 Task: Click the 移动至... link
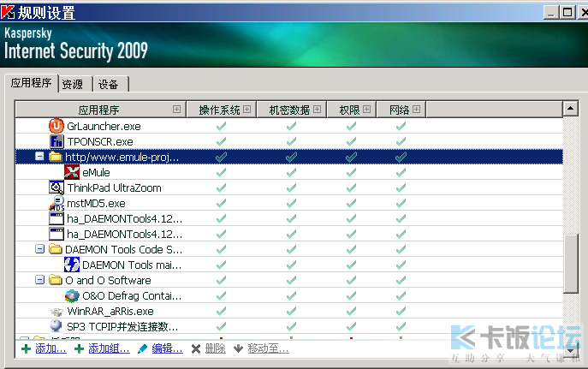(268, 348)
